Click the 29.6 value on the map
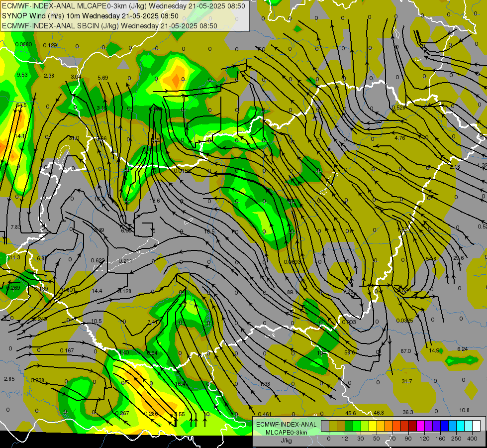The height and width of the screenshot is (448, 487). 459,258
